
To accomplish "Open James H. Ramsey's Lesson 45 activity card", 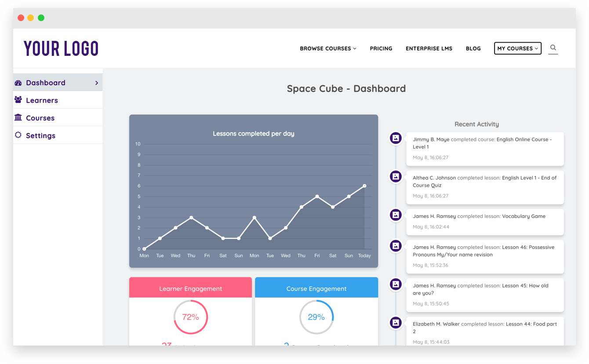I will coord(485,294).
